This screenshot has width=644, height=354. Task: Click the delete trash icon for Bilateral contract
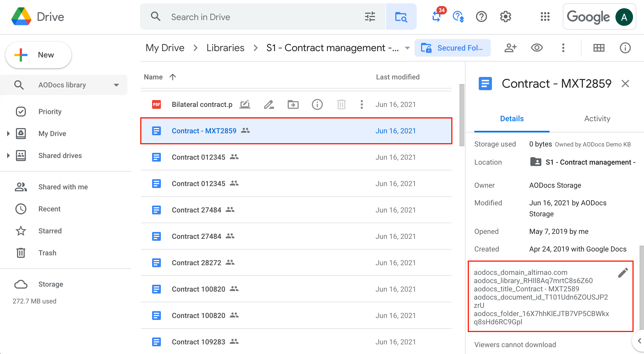pos(341,104)
